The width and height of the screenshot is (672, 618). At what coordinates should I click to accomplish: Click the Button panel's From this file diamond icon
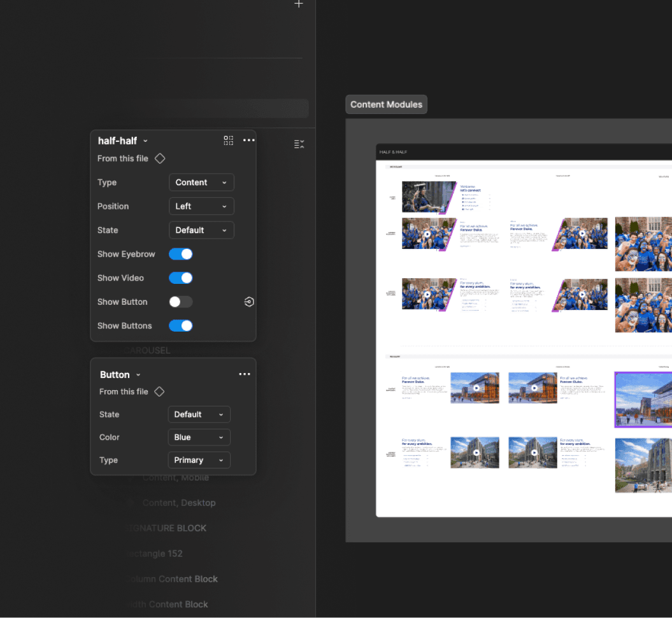pos(159,391)
